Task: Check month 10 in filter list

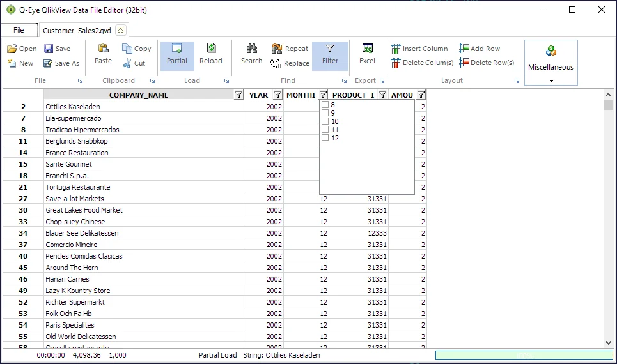Action: (325, 121)
